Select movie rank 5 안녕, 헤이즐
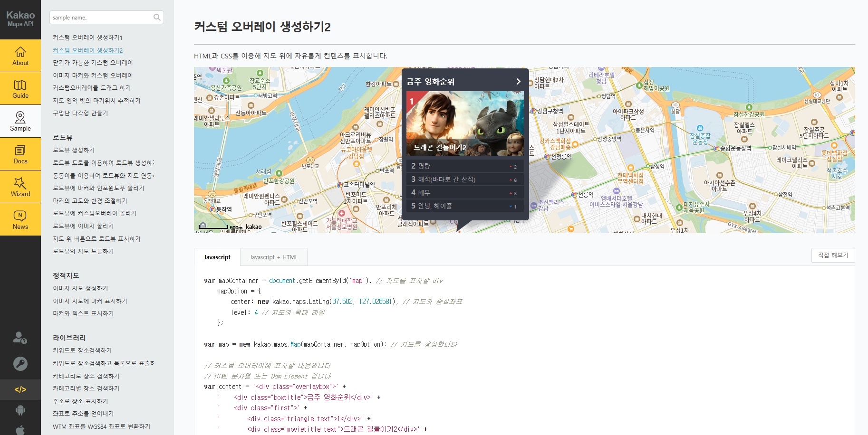This screenshot has height=435, width=868. pyautogui.click(x=465, y=206)
